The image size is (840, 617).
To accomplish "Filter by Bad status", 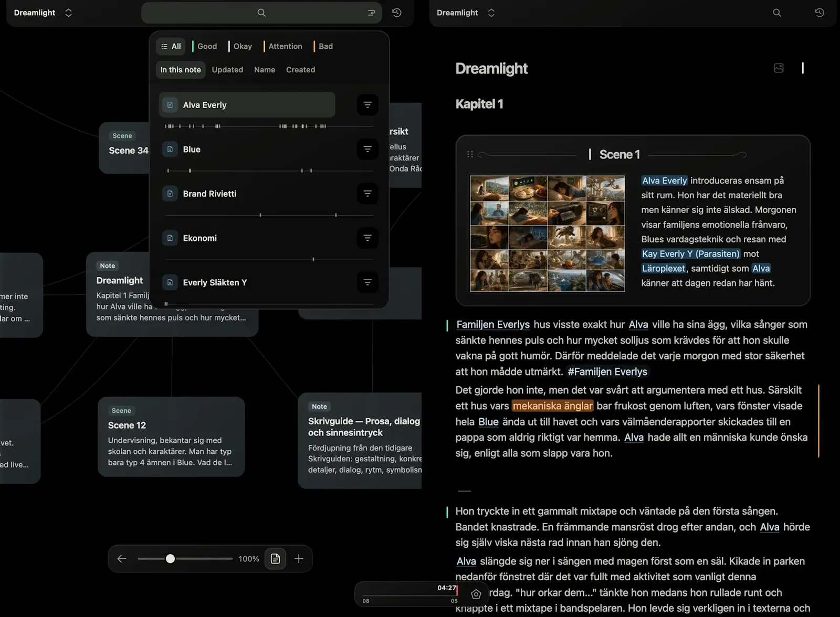I will click(323, 46).
